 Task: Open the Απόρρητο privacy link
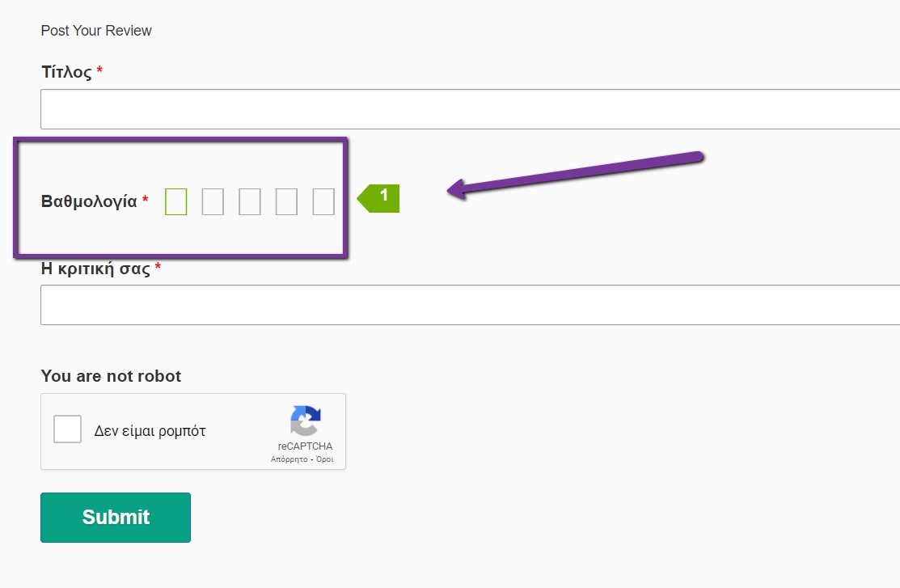(x=289, y=459)
